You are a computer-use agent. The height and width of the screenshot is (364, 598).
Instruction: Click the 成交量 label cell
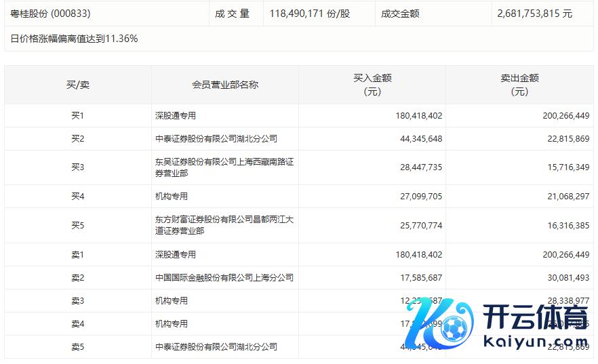[x=233, y=14]
